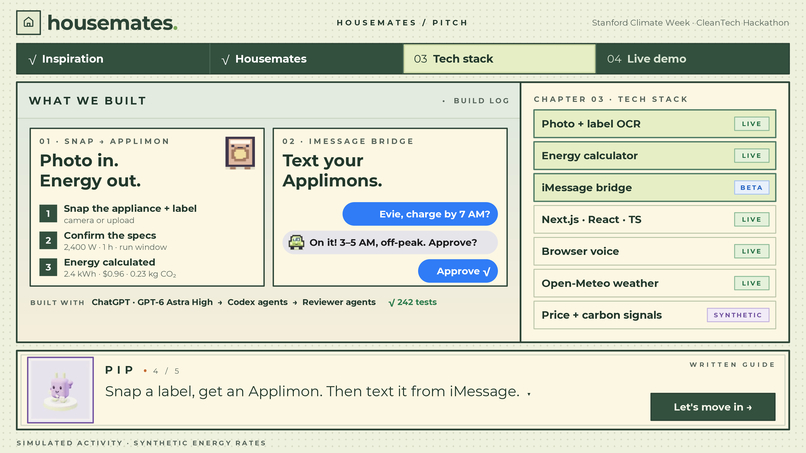The height and width of the screenshot is (453, 806).
Task: Select the Energy calculator row
Action: click(654, 156)
